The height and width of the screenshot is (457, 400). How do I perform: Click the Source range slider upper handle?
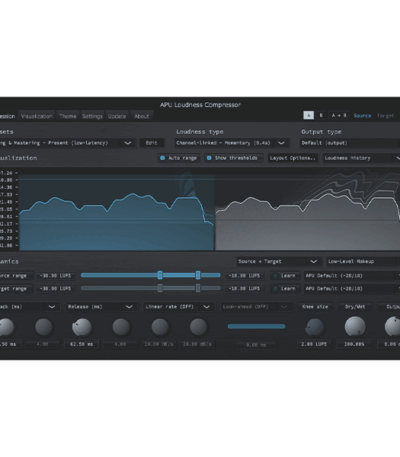[198, 275]
